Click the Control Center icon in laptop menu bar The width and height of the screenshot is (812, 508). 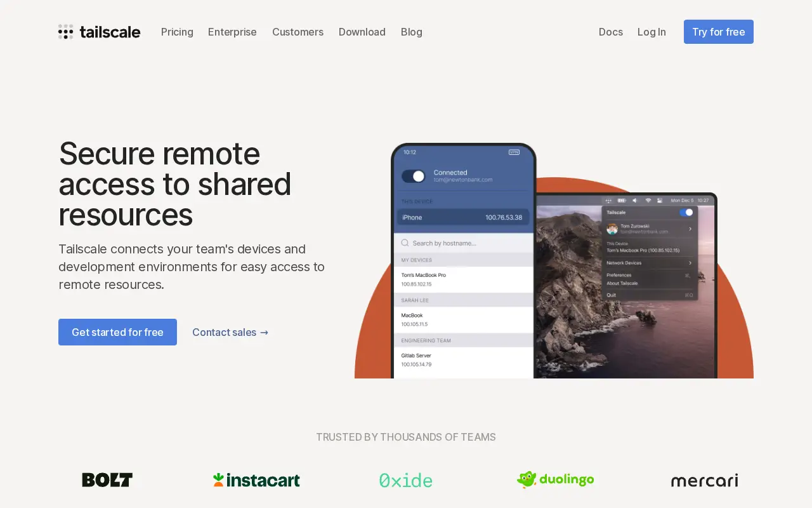tap(660, 201)
